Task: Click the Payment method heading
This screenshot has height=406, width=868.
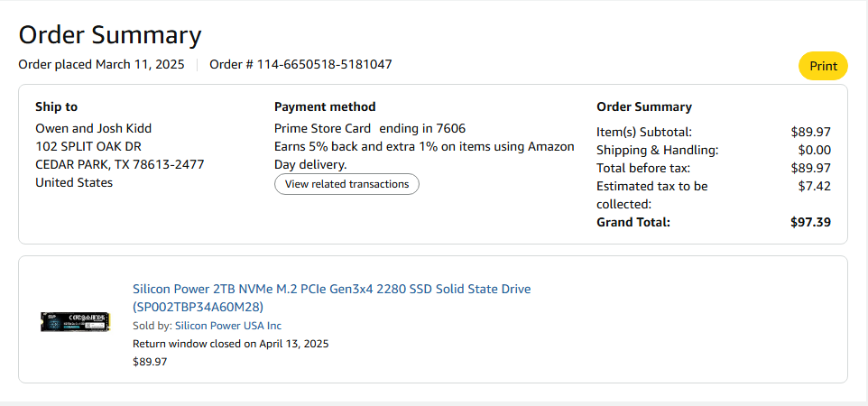Action: [325, 106]
